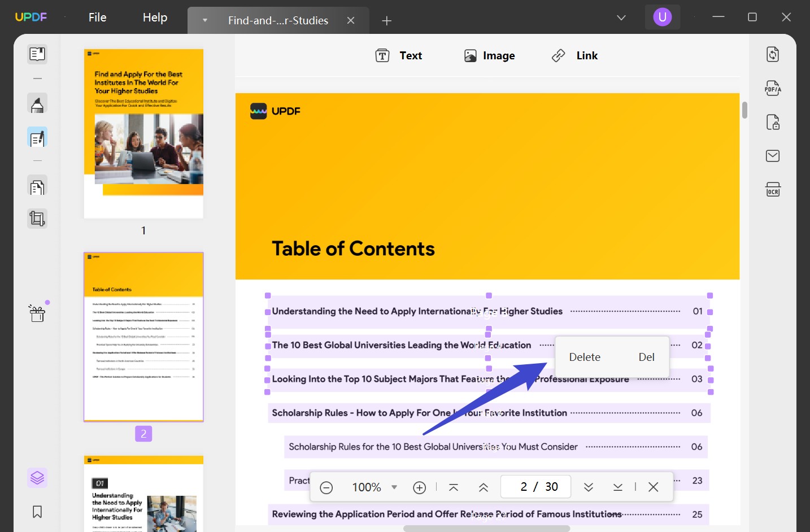Click 'Scholarship Rules for the 10 Best' entry
810x532 pixels.
pyautogui.click(x=433, y=447)
